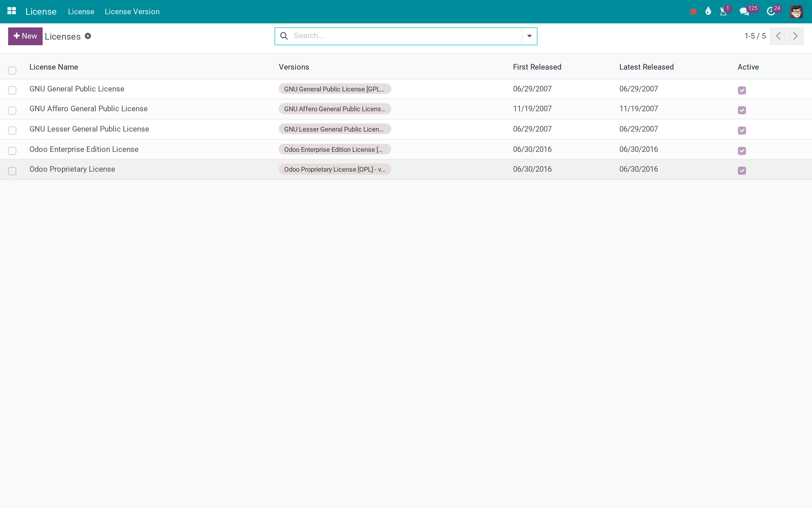Toggle Active for GNU General Public License
Image resolution: width=812 pixels, height=508 pixels.
click(742, 90)
